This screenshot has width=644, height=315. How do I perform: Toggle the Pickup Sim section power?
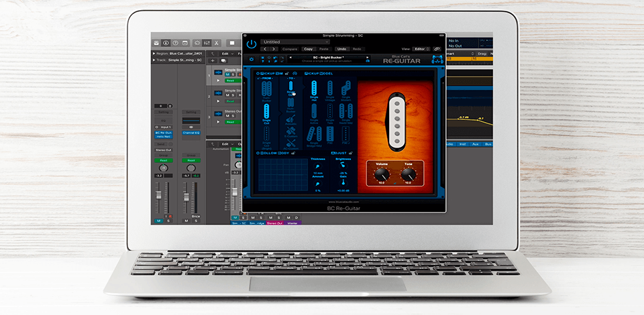(258, 74)
